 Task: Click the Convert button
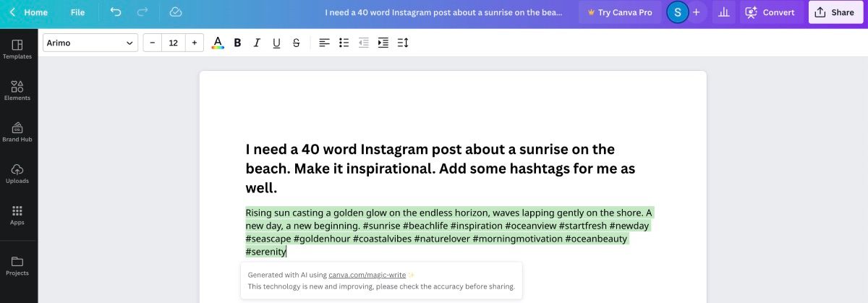(771, 12)
